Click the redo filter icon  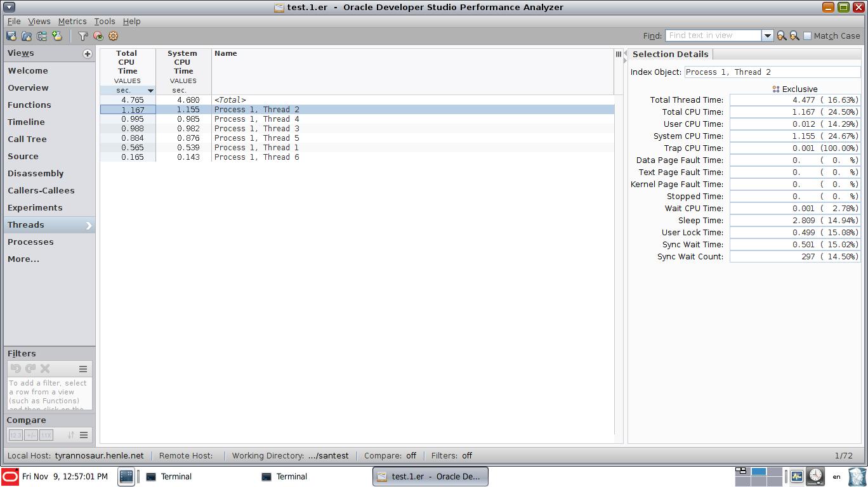(x=30, y=368)
